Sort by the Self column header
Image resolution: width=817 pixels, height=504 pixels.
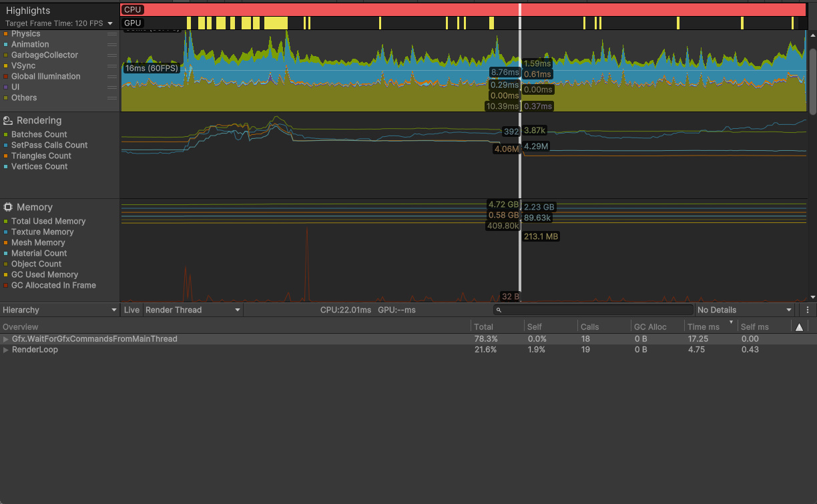(550, 327)
